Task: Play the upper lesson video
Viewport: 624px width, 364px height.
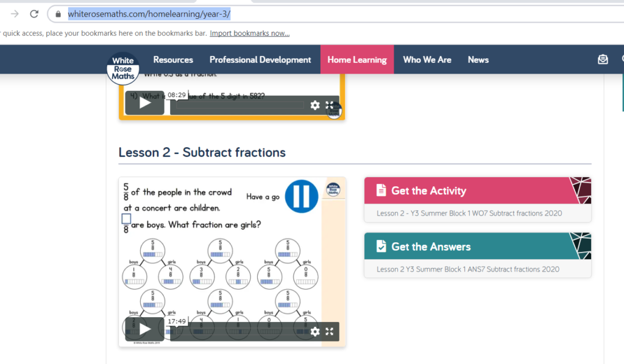Action: (144, 103)
